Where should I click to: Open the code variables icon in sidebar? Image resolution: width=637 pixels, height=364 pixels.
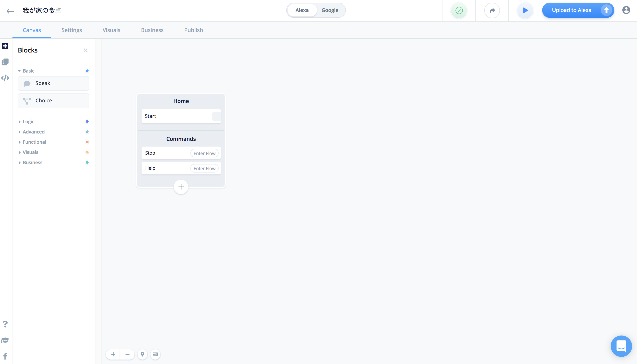pos(5,78)
